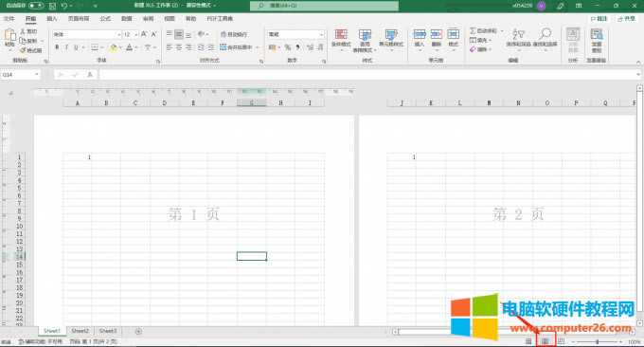Open Conditional Formatting icon
Viewport: 644px width, 347px height.
[x=341, y=34]
